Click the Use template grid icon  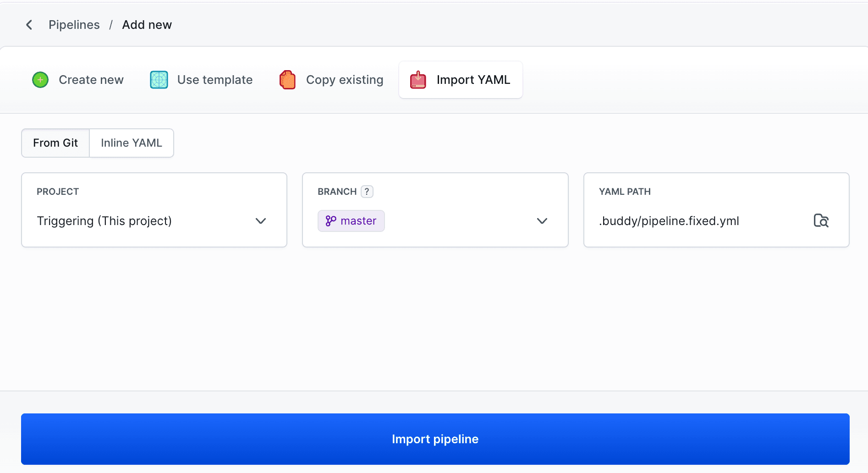[158, 80]
